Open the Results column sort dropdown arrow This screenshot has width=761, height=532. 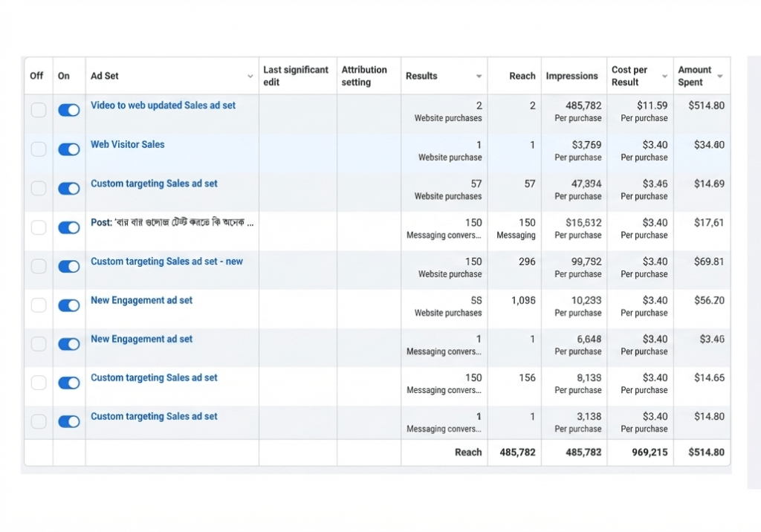point(479,77)
